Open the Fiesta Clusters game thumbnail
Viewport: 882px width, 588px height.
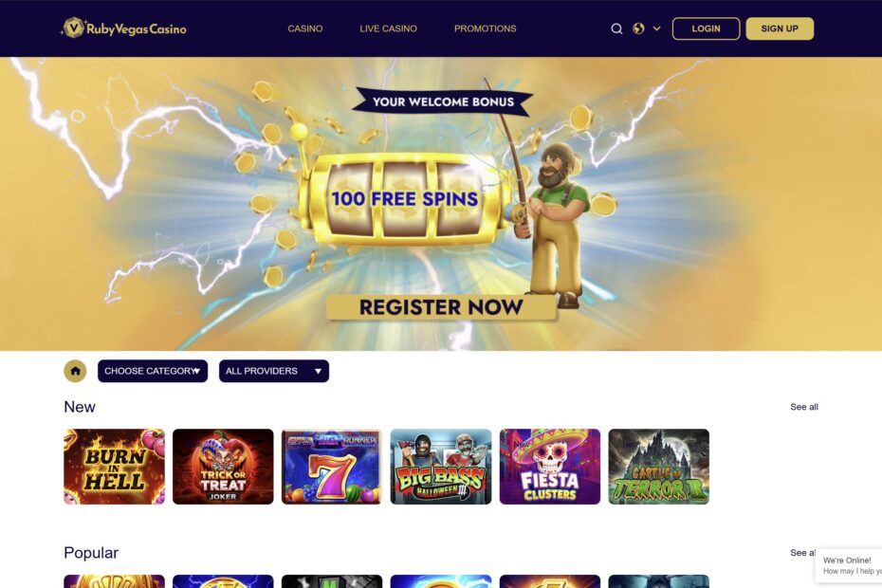549,467
